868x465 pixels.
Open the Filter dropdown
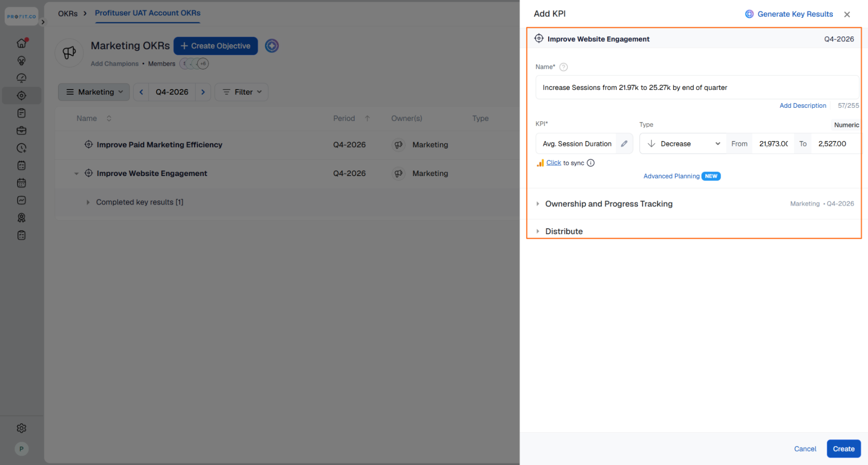pyautogui.click(x=241, y=92)
